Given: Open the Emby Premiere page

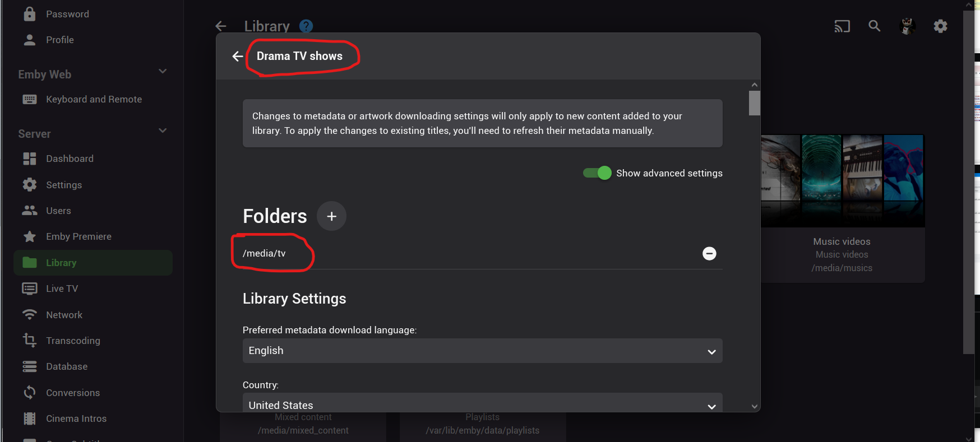Looking at the screenshot, I should (78, 236).
